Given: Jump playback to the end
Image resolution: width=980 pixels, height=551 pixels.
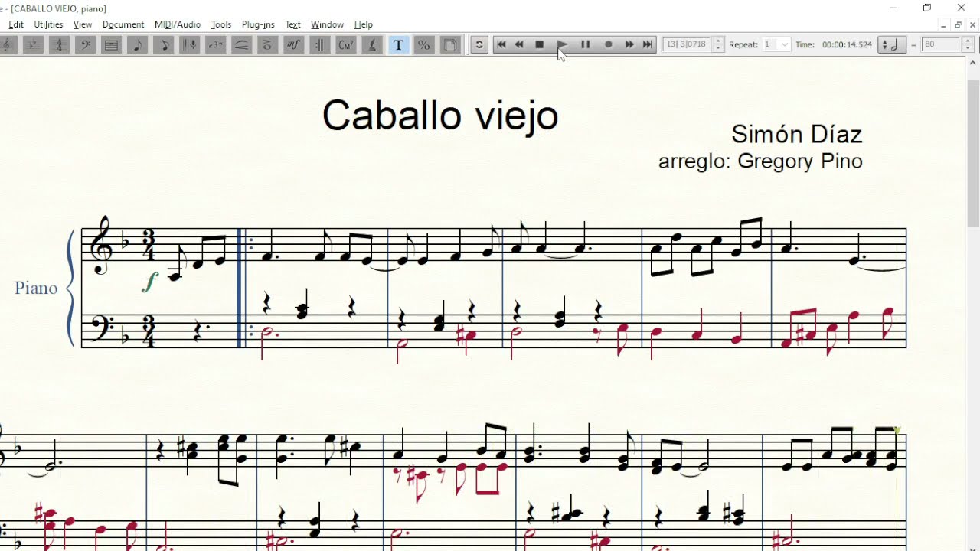Looking at the screenshot, I should 647,44.
